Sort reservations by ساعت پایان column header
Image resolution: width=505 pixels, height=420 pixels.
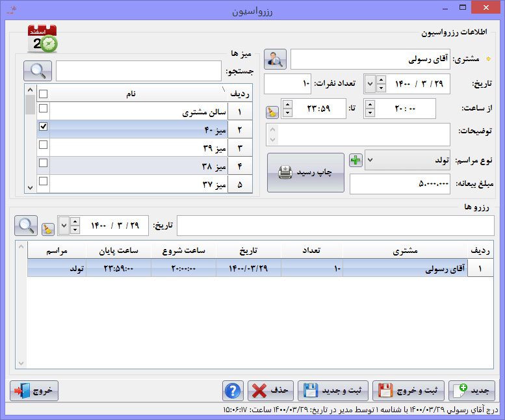click(x=118, y=250)
